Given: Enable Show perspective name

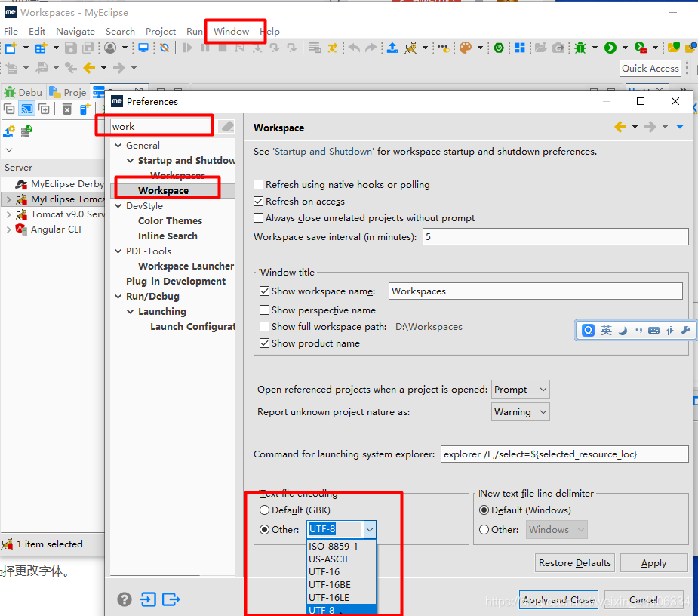Looking at the screenshot, I should 264,310.
